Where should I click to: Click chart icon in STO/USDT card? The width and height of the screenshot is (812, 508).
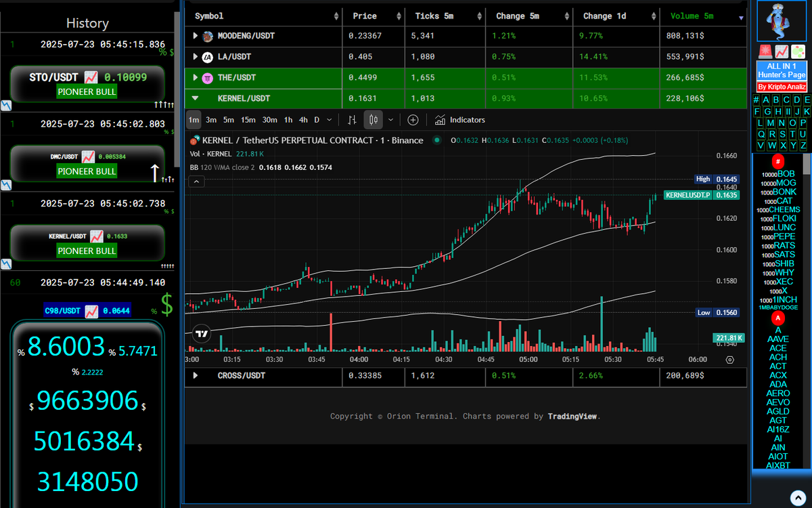[91, 77]
